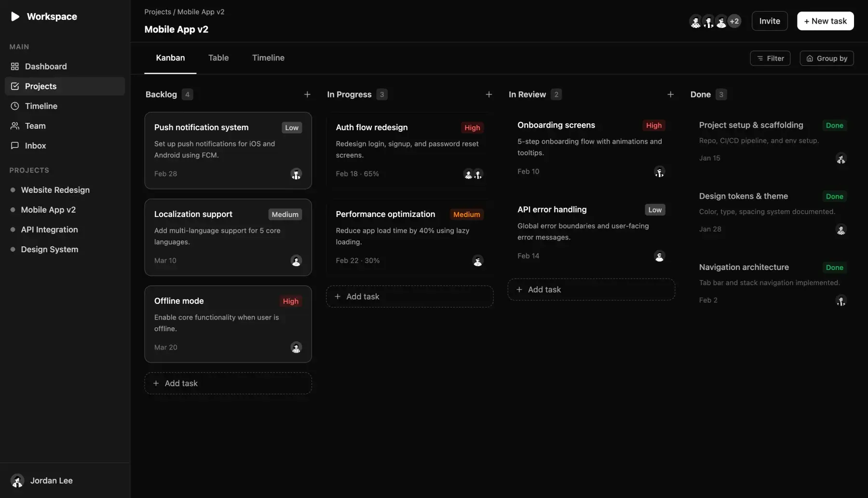Click the Invite button
The width and height of the screenshot is (868, 498).
coord(769,21)
